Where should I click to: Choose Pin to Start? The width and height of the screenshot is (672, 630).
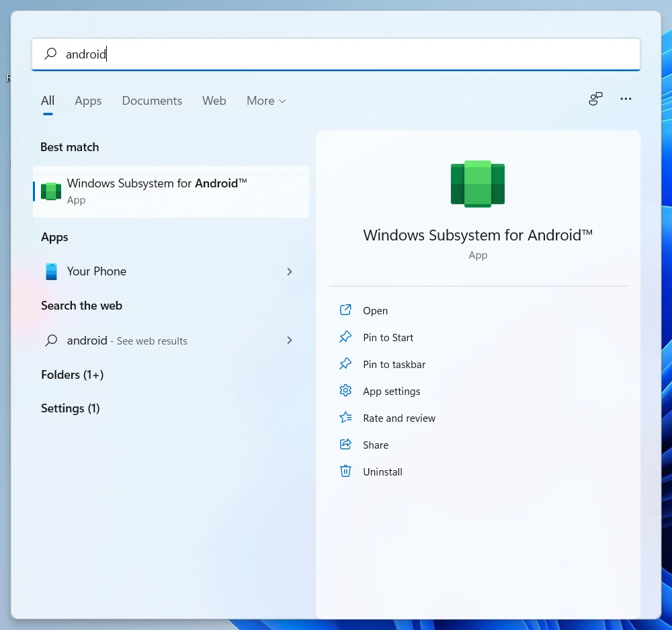point(388,337)
